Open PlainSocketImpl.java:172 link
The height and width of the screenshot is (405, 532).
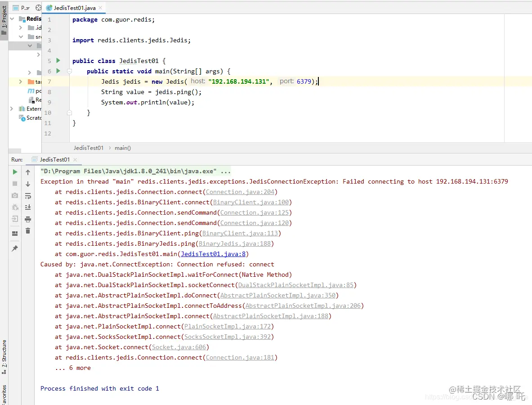click(227, 327)
